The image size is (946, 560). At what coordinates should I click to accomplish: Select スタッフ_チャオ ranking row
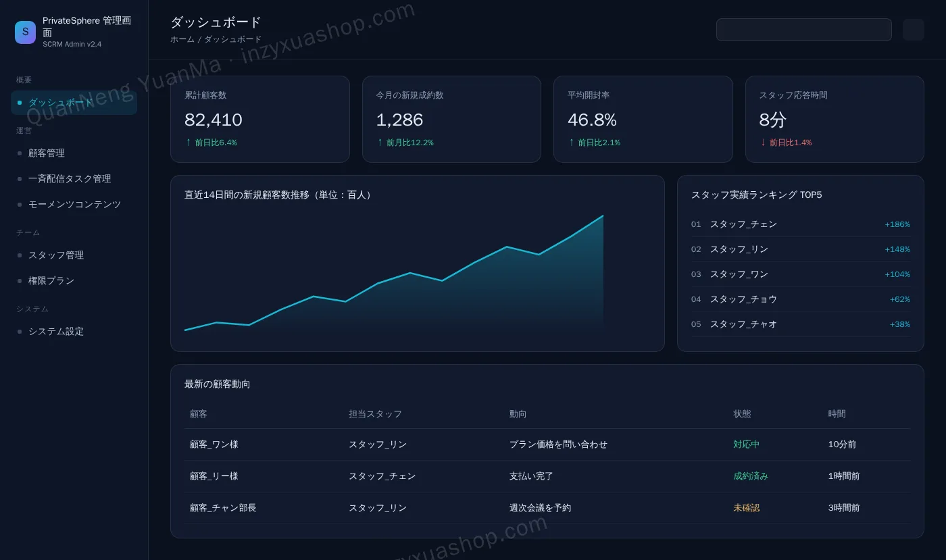point(801,324)
